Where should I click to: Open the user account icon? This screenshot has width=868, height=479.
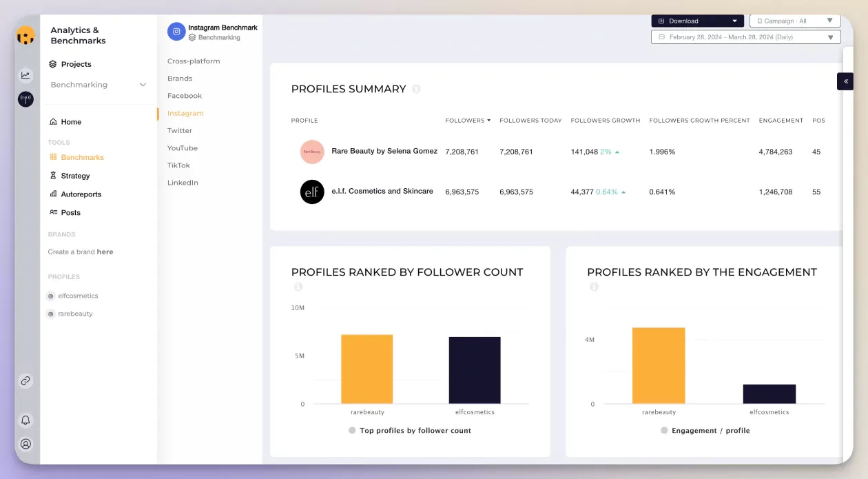(25, 444)
